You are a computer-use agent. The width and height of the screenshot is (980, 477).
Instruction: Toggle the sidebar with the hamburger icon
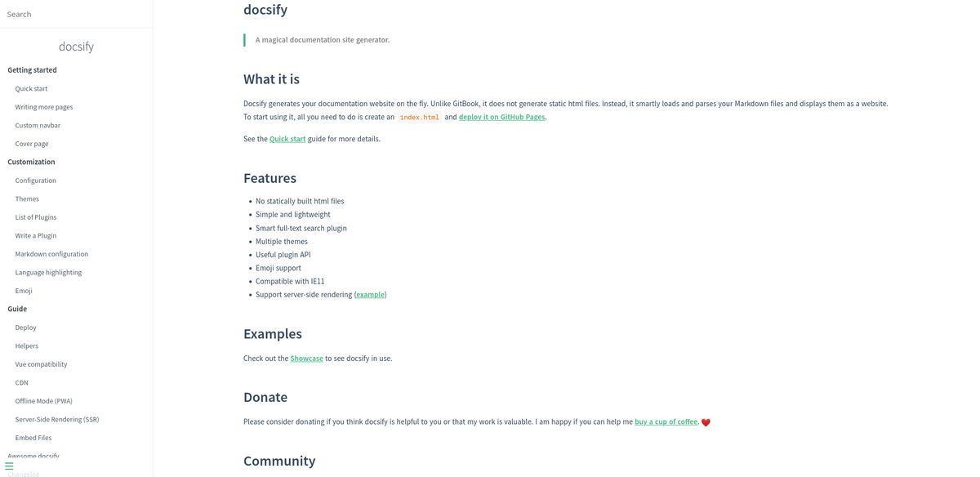9,466
